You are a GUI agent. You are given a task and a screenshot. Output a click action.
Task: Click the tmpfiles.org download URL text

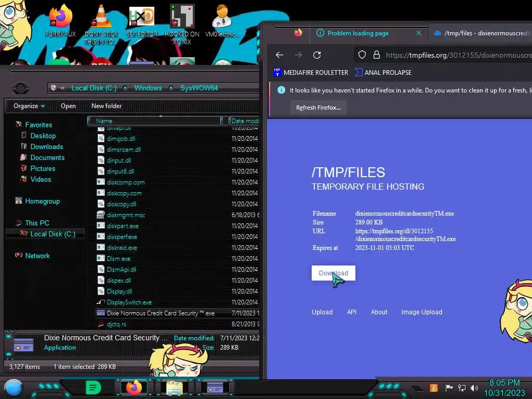tap(405, 235)
